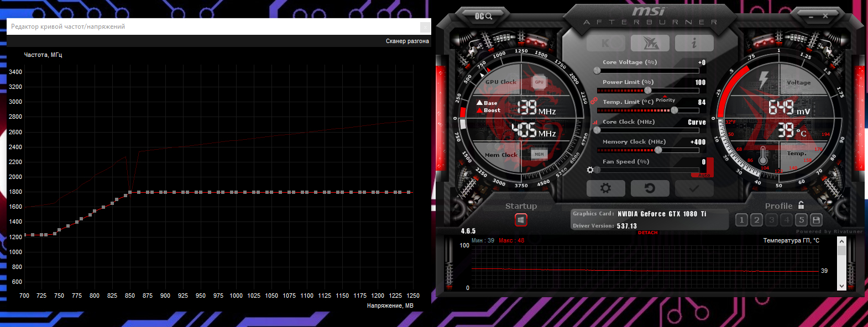
Task: Click the GPU chip icon in clock gauge
Action: tap(539, 82)
